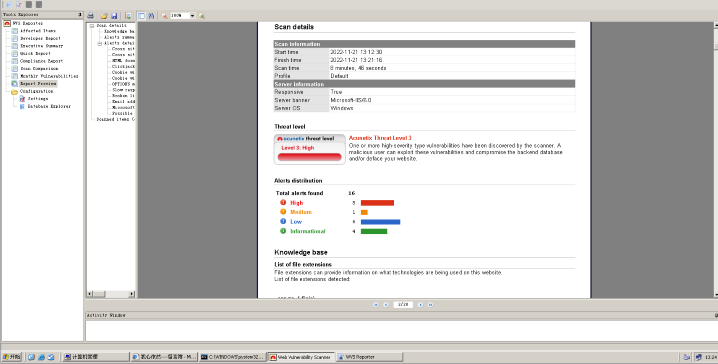Select Alerts summary outline entry
Viewport: 718px width, 364px height.
tap(119, 38)
